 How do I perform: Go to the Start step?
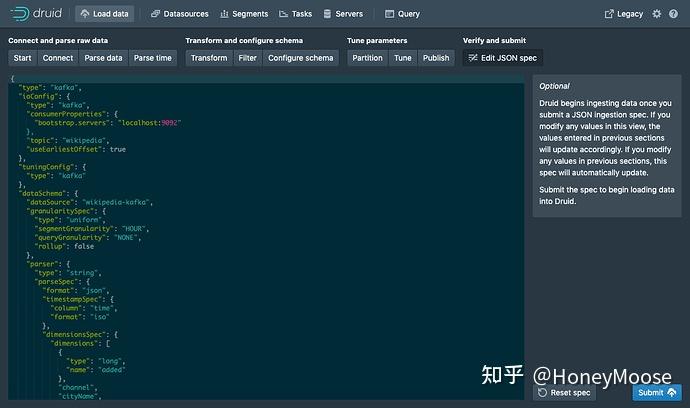point(22,58)
